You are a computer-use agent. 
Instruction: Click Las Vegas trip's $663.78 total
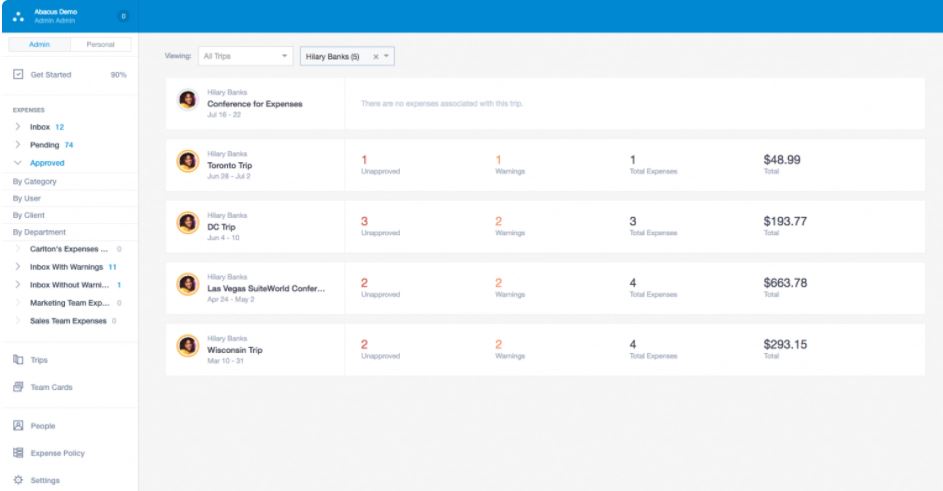click(x=785, y=282)
